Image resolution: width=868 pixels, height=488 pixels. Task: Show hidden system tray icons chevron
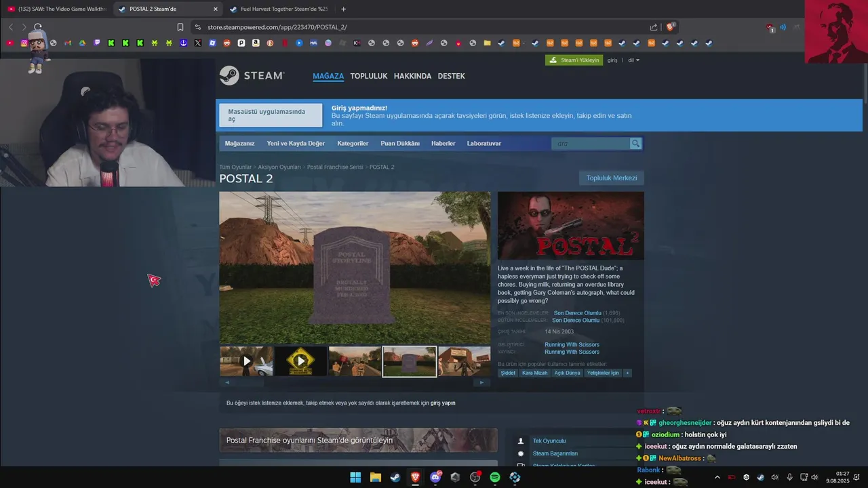717,477
